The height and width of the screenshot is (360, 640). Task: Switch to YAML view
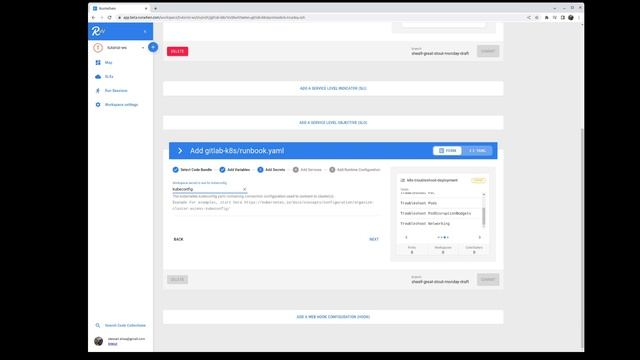477,151
